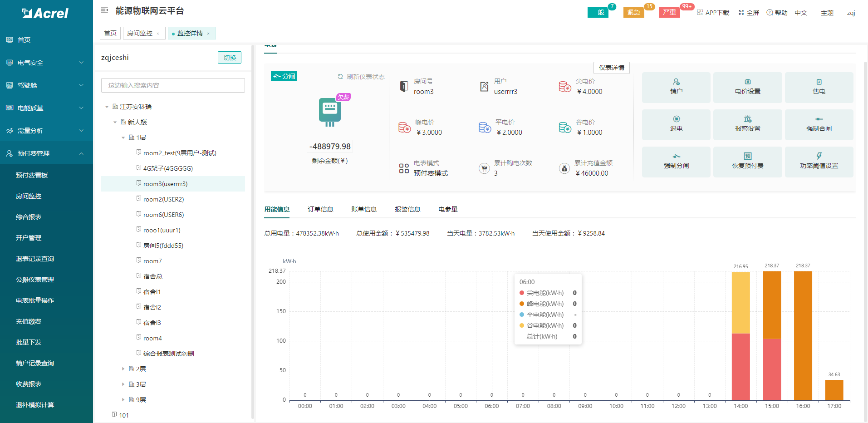Screen dimensions: 868x423
Task: Switch to the 订单信息 tab
Action: coord(320,209)
